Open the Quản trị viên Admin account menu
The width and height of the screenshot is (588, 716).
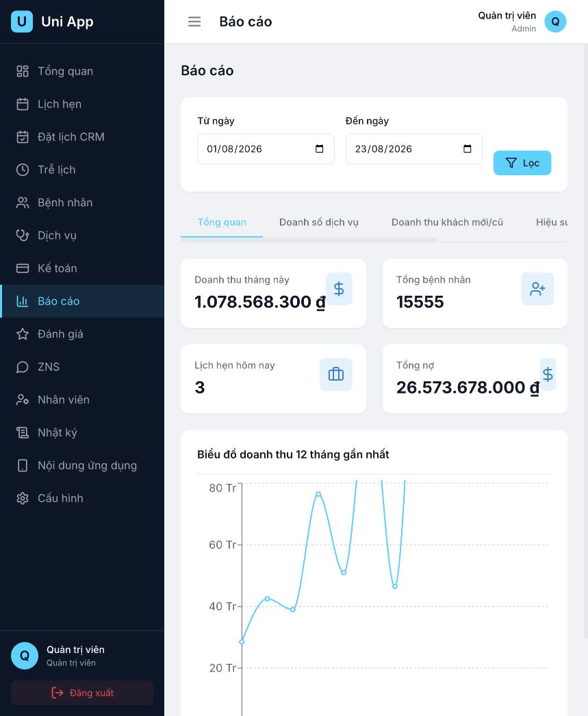(x=522, y=21)
